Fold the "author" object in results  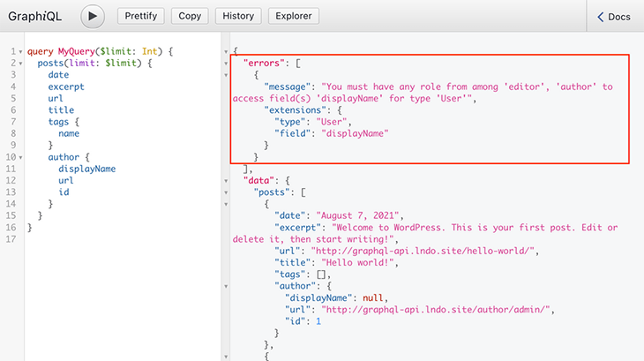226,286
